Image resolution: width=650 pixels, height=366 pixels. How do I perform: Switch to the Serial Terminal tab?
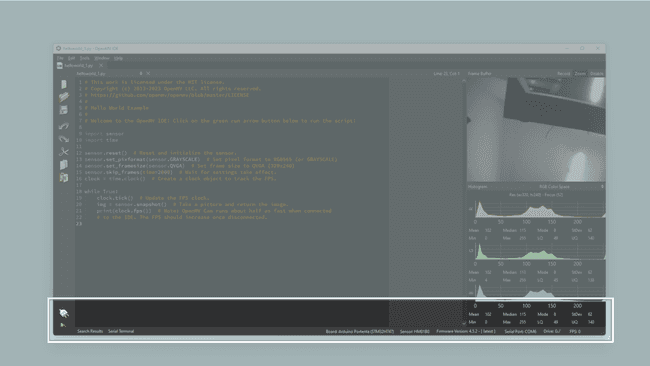(x=121, y=331)
